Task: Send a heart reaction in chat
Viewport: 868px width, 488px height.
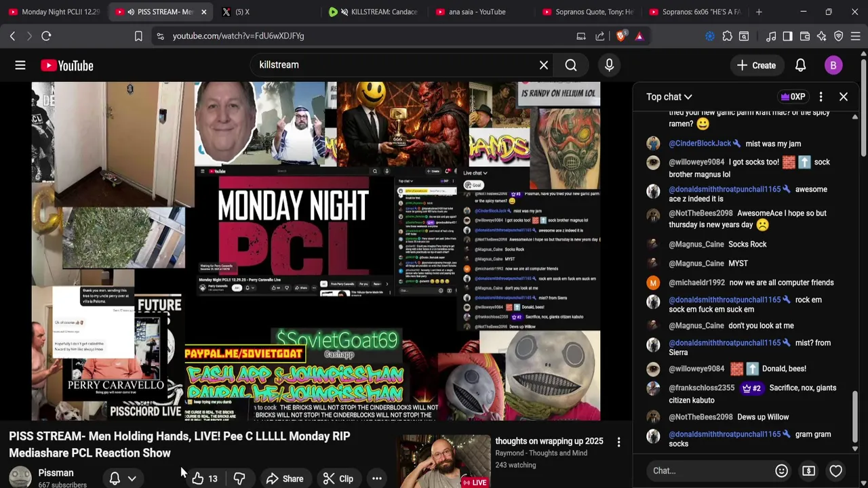Action: (835, 470)
